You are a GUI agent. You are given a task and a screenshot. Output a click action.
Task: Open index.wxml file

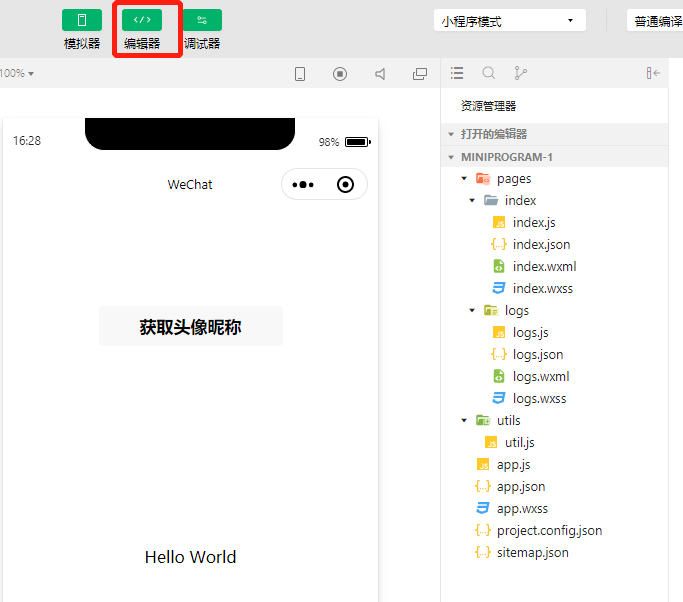[544, 267]
